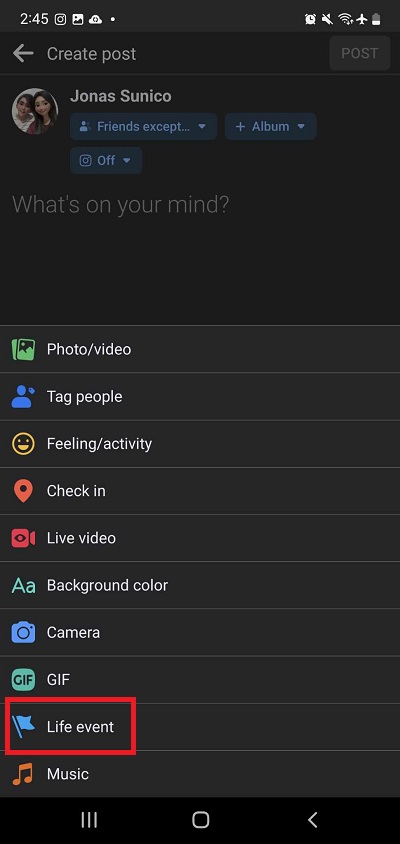
Task: Tap the red location pin icon
Action: 23,491
